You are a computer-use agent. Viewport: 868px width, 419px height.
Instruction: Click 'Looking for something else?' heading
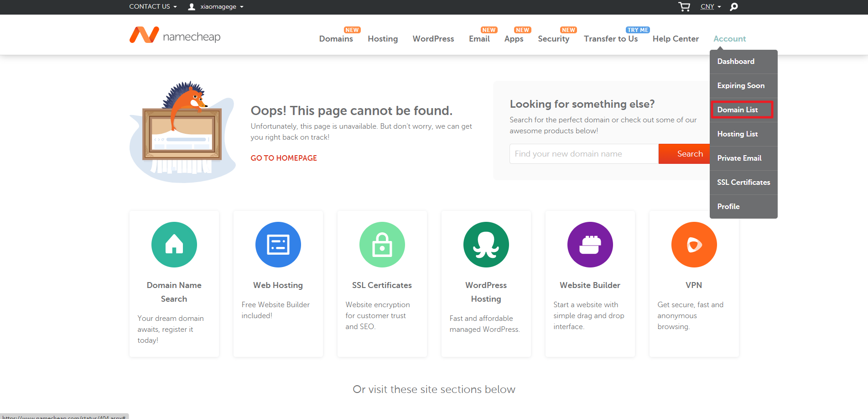click(x=582, y=104)
